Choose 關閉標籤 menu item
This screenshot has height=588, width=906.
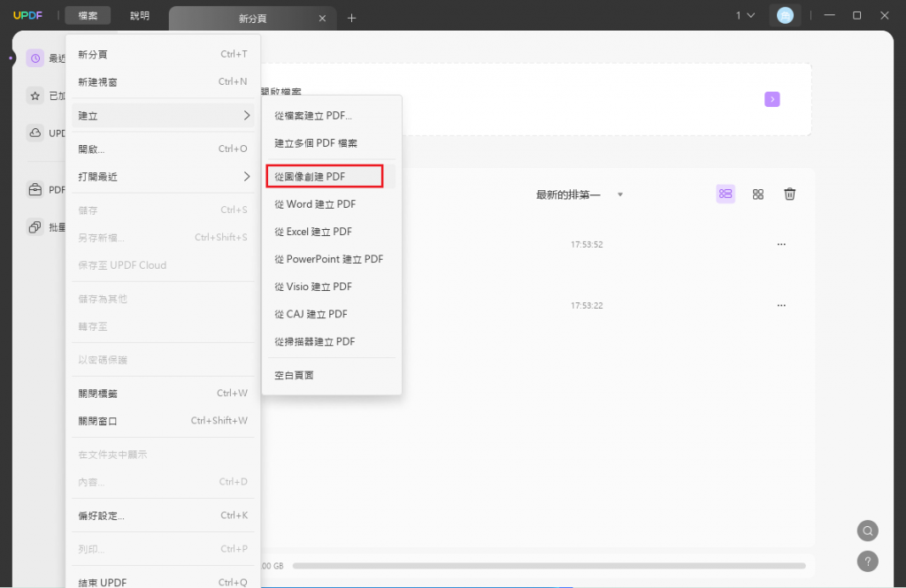click(163, 393)
